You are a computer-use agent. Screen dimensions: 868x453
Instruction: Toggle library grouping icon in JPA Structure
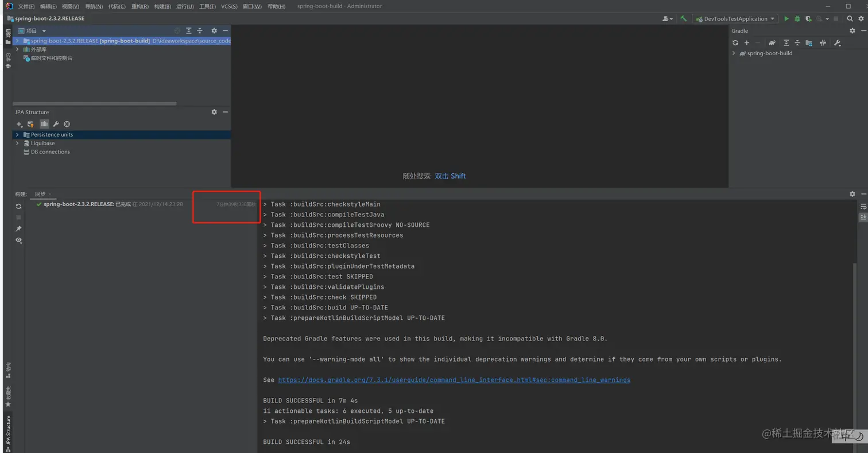(x=44, y=124)
